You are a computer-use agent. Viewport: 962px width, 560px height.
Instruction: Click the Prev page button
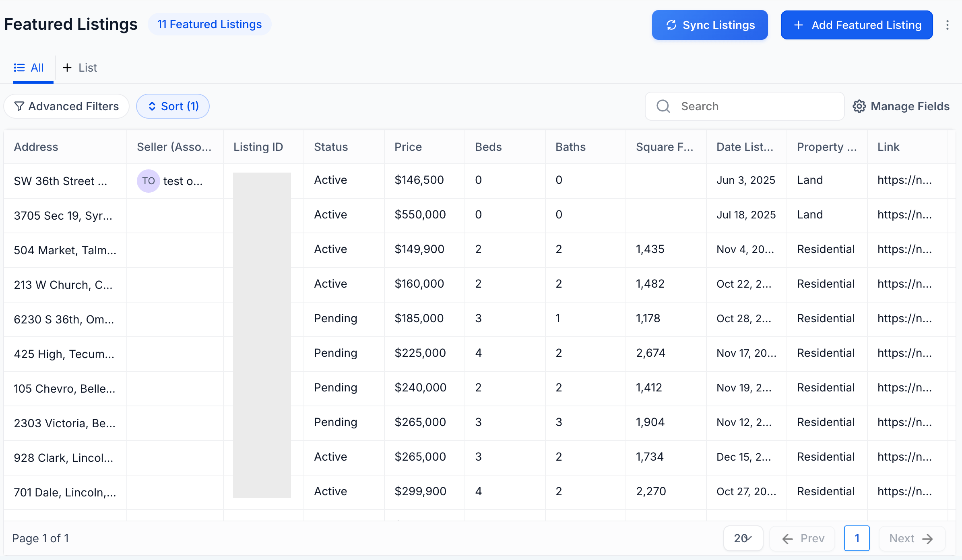click(x=803, y=538)
